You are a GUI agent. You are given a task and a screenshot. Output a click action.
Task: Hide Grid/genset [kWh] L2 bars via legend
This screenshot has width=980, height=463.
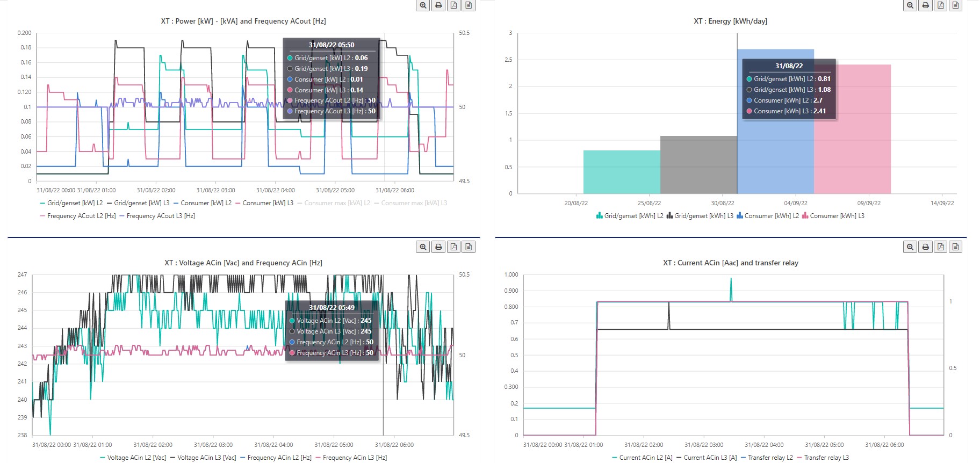click(630, 216)
